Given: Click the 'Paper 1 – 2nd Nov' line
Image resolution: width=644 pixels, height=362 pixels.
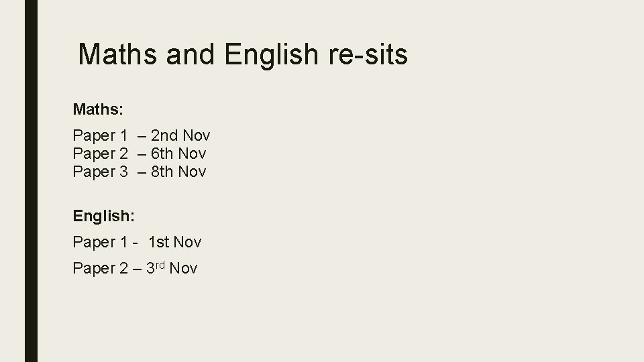Looking at the screenshot, I should [x=142, y=135].
